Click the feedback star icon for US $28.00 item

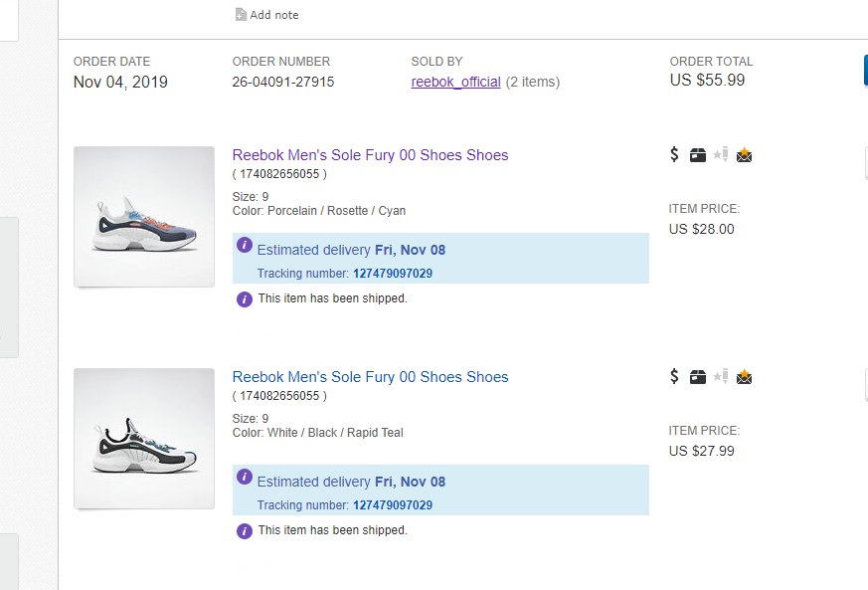[721, 154]
